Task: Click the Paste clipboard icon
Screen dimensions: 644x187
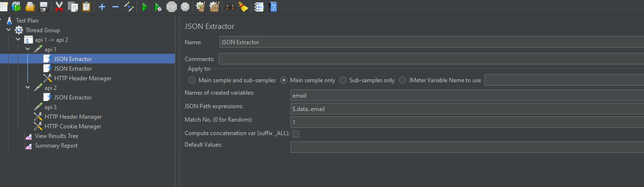Action: (86, 7)
